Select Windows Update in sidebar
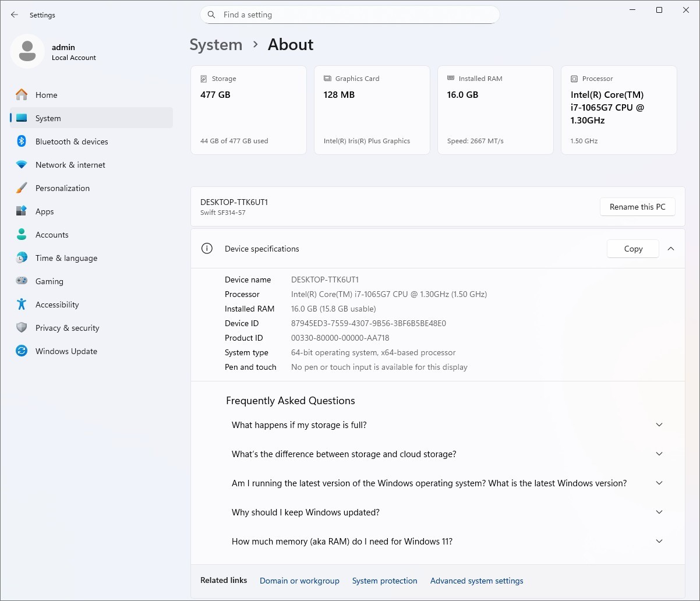 click(92, 351)
